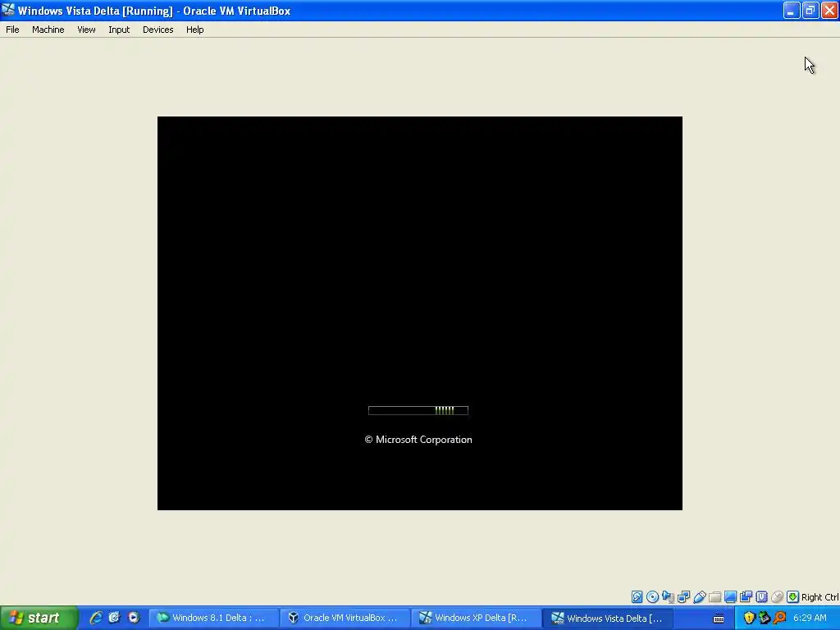Click the orange magnifier tray icon
Viewport: 840px width, 630px height.
point(780,618)
